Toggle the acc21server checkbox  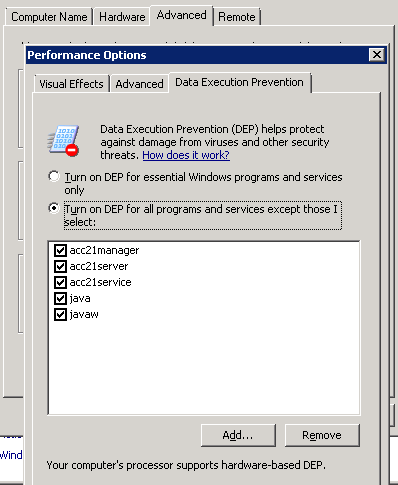coord(60,266)
